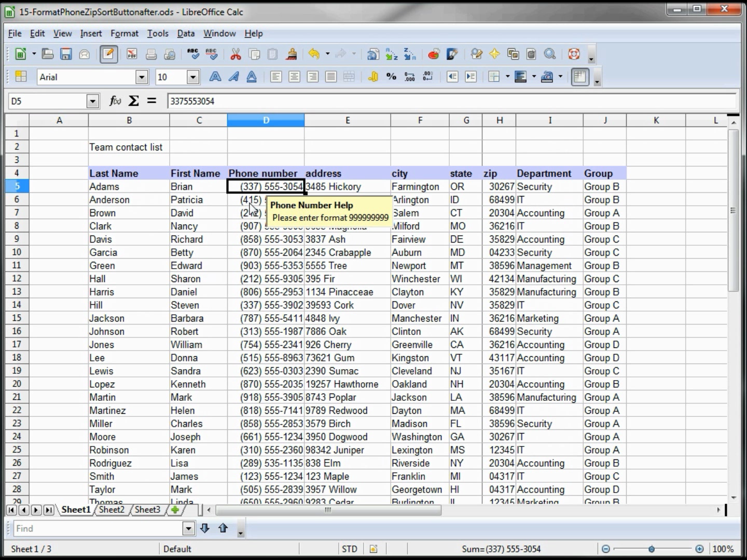Open the Format menu

125,33
